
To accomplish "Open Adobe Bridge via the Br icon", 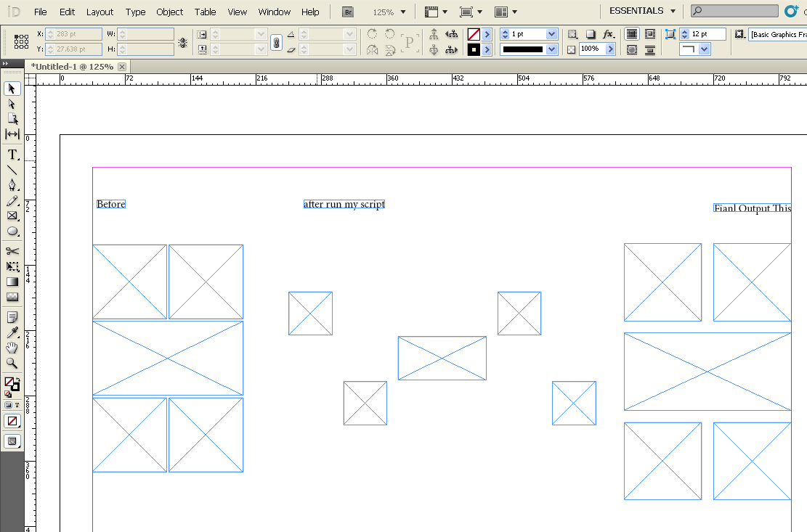I will 347,12.
